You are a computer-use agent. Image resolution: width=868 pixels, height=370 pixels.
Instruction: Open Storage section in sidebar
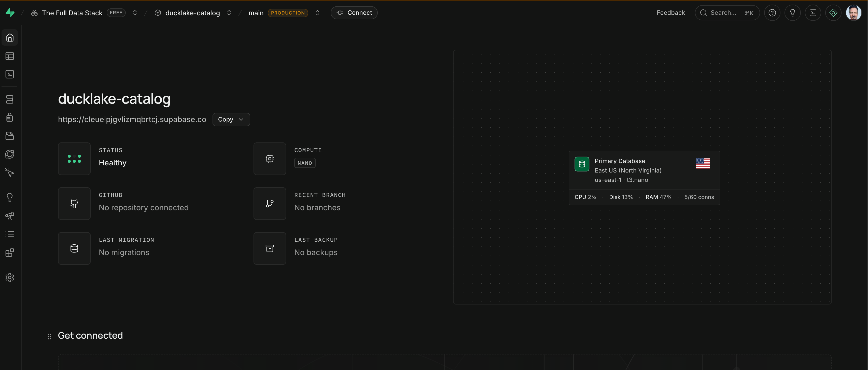point(10,136)
